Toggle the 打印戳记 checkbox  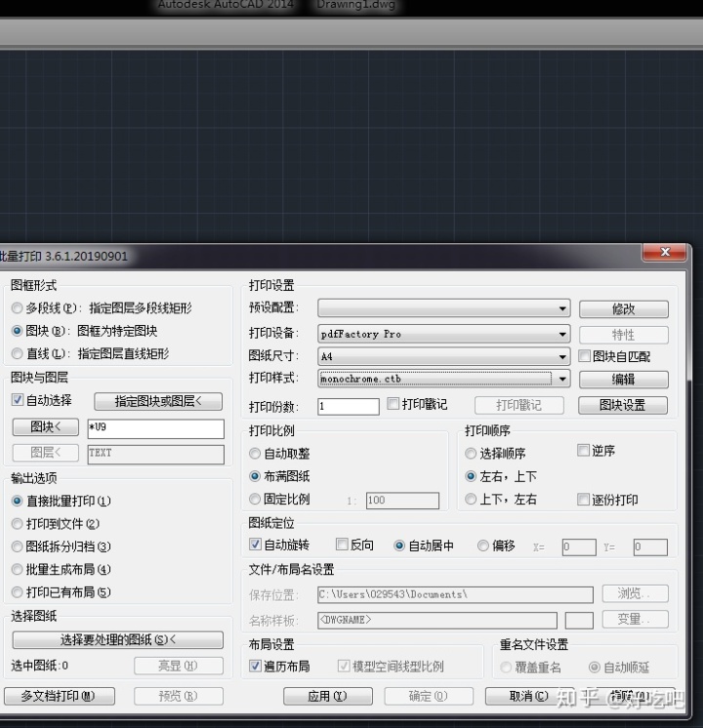pos(393,403)
